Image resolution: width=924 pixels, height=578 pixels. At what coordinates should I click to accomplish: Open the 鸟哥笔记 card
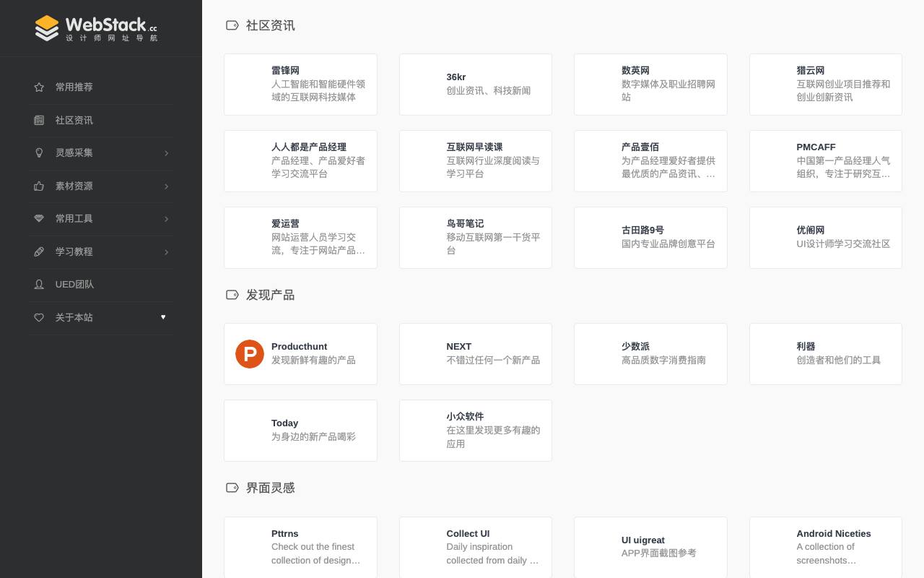(x=476, y=238)
